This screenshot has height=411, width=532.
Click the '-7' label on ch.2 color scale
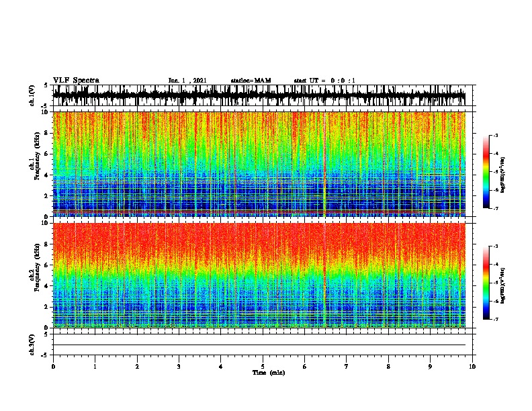(495, 319)
